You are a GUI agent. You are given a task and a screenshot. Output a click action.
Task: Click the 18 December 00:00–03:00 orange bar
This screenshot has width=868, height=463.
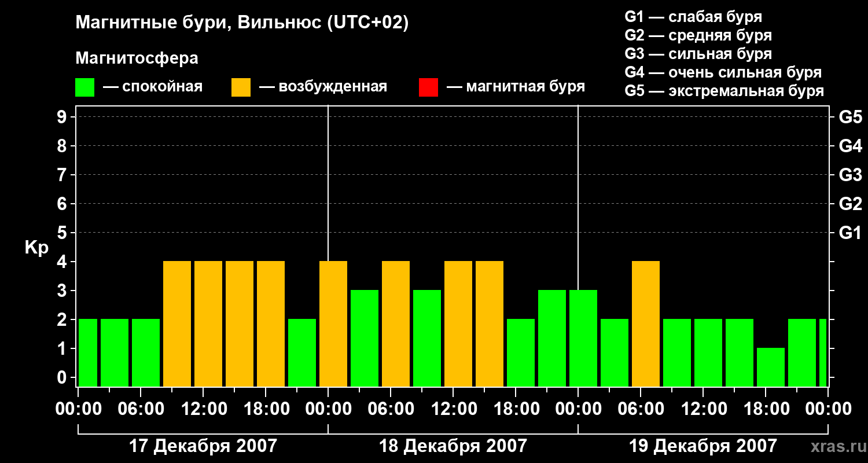333,324
